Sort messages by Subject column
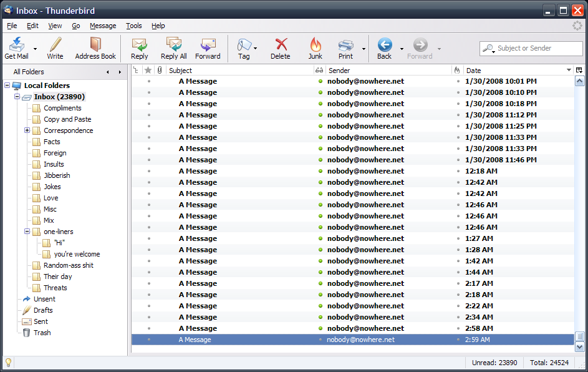 pos(239,70)
